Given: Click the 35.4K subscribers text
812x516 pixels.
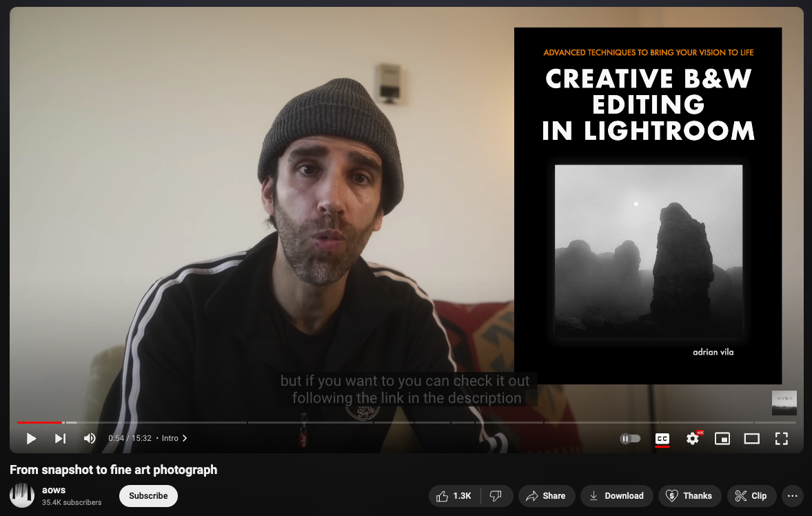Looking at the screenshot, I should (72, 502).
